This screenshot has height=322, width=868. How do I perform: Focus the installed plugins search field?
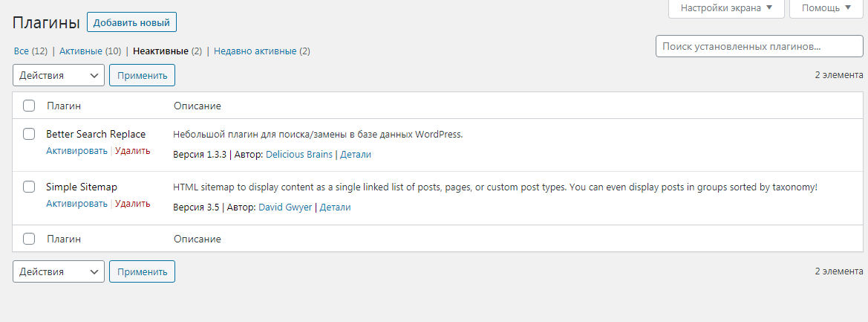pos(760,47)
